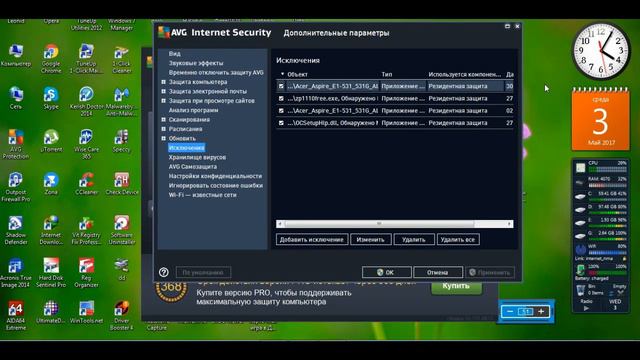Launch the AVG Protection desktop icon
The image size is (640, 360).
[16, 144]
